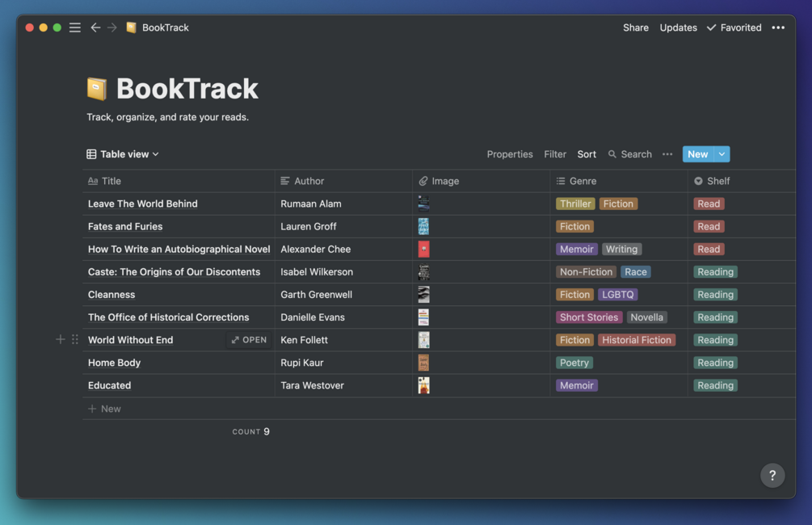Viewport: 812px width, 525px height.
Task: Click the blue Race genre tag
Action: pyautogui.click(x=635, y=272)
